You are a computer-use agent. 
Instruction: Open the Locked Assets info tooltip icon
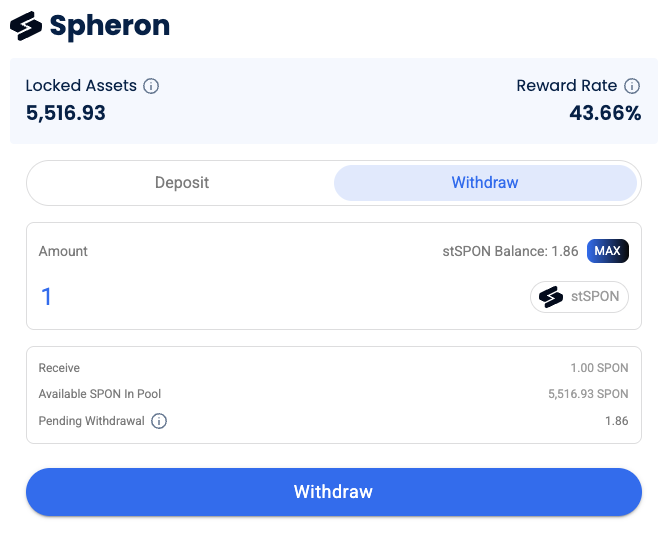(x=151, y=86)
